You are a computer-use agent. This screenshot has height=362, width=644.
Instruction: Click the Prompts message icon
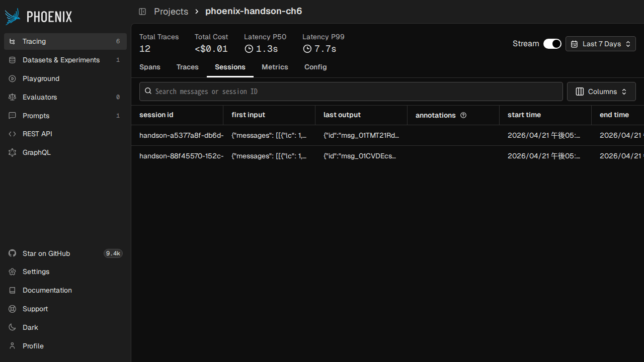(x=13, y=116)
